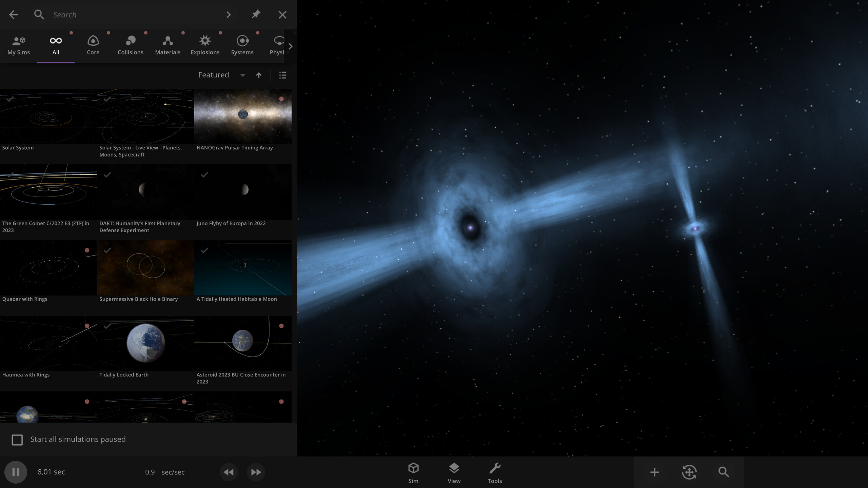Click the sort direction arrow beside Featured
Screen dimensions: 868x488
point(259,75)
